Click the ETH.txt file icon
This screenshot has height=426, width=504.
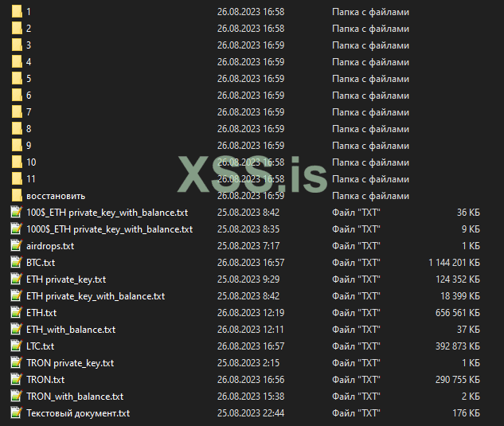[17, 313]
